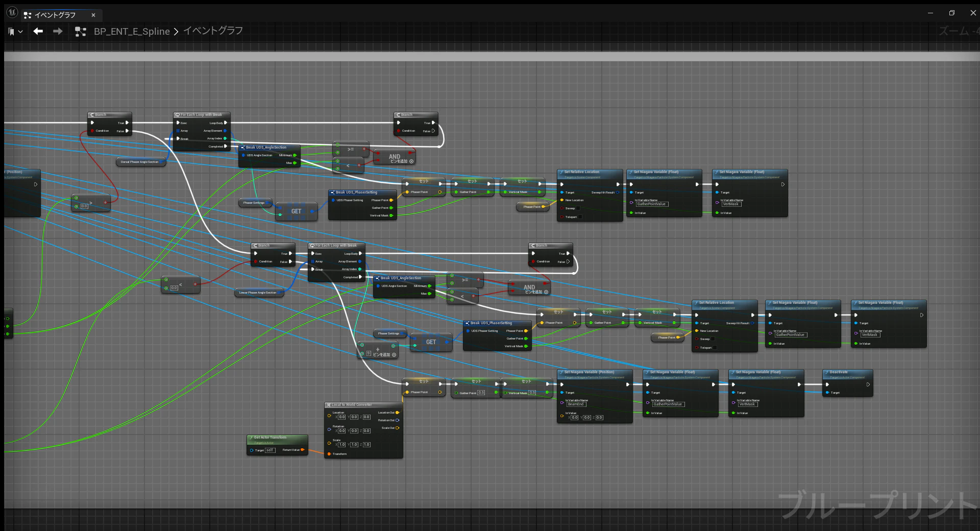Select the Target pin on the Deactivate node
980x531 pixels.
coord(827,393)
